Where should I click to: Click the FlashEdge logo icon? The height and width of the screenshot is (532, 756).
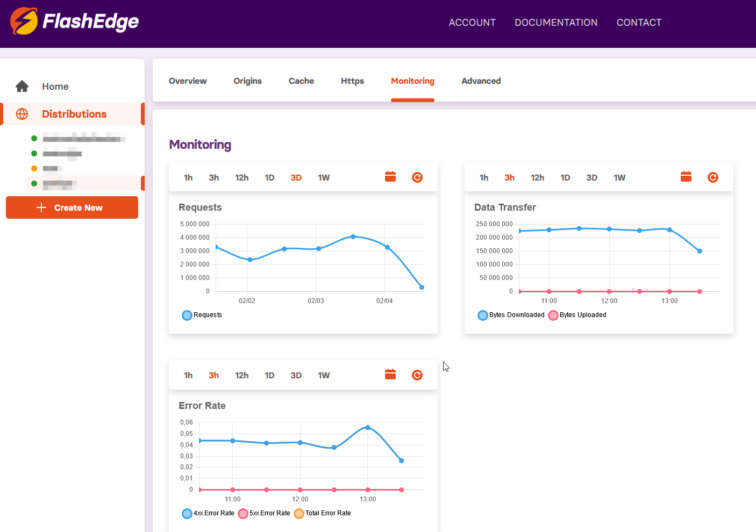click(24, 21)
